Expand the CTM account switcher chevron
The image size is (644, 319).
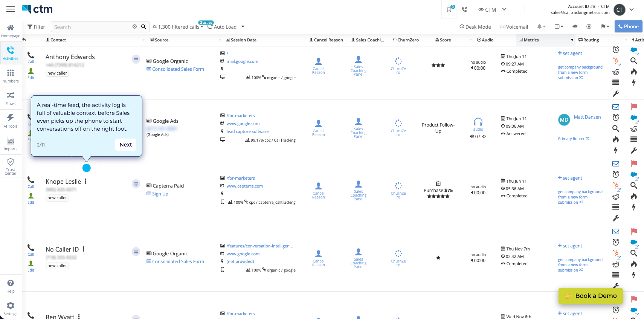(x=504, y=9)
